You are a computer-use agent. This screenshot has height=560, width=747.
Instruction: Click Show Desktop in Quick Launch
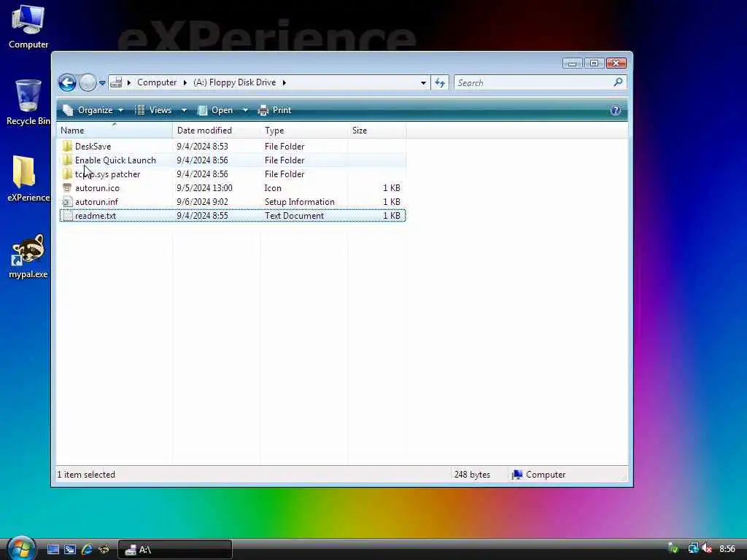[53, 550]
